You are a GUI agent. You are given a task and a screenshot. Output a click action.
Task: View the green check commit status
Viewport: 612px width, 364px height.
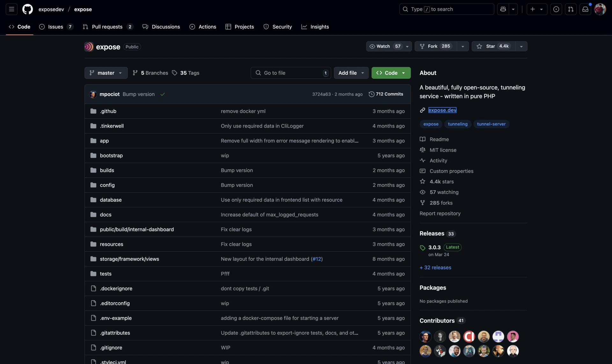(x=163, y=94)
